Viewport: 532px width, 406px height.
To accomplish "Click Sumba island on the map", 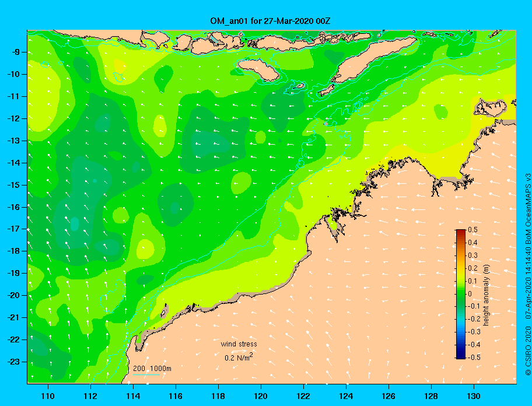I will pos(258,69).
